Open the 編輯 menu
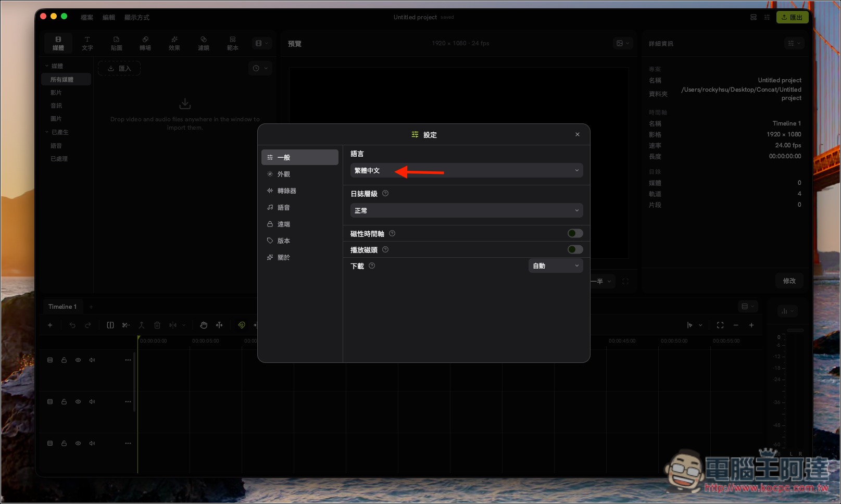 (x=109, y=17)
